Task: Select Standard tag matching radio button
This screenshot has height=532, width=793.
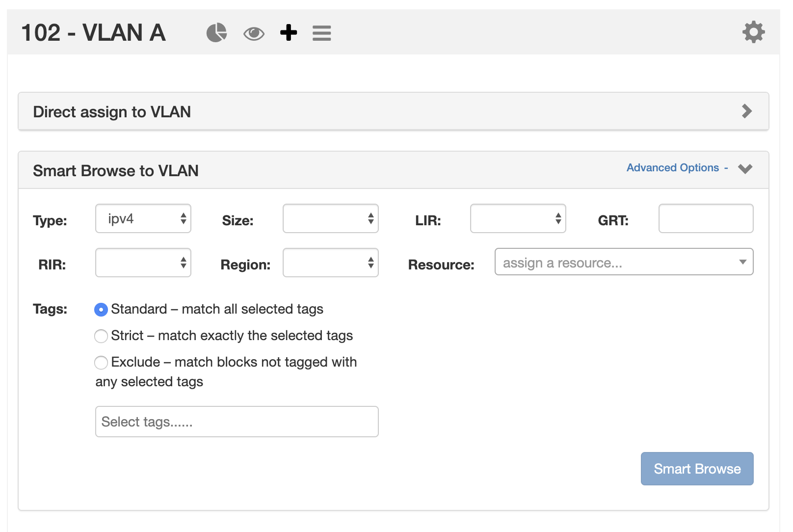Action: click(101, 310)
